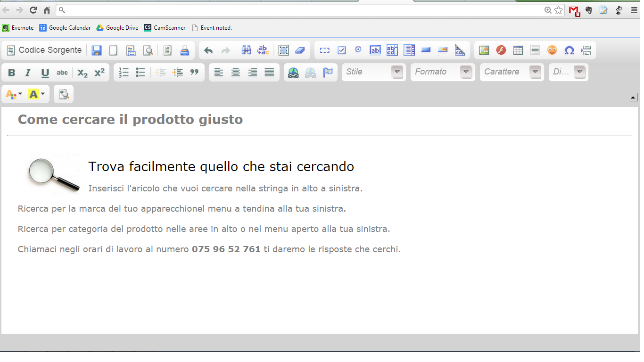Toggle italic formatting
This screenshot has height=362, width=644.
(28, 73)
